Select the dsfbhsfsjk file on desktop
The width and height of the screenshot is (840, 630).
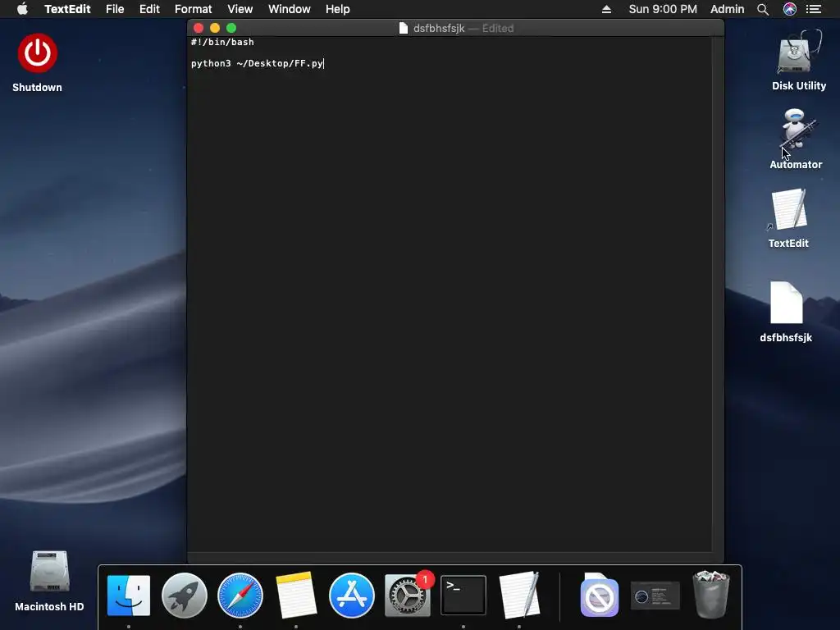click(x=786, y=303)
